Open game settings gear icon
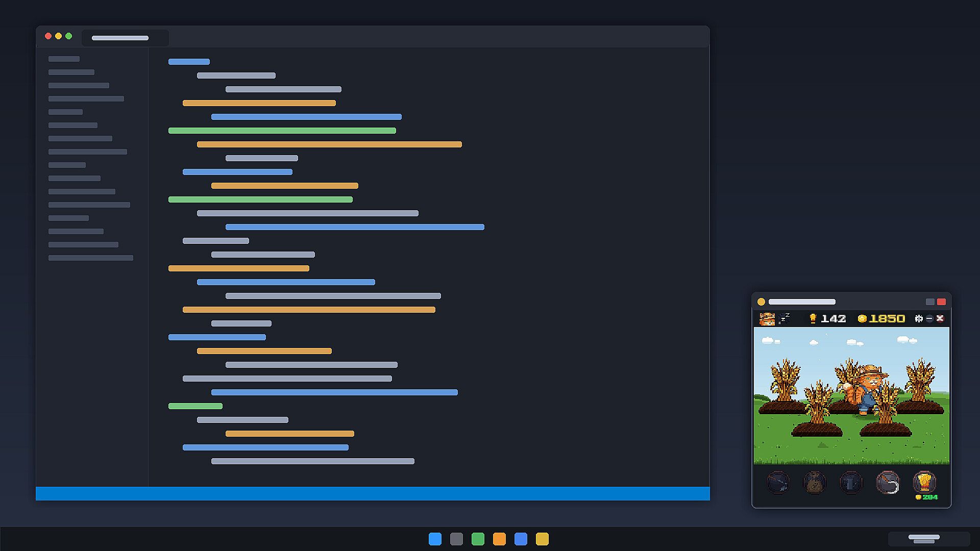 click(919, 318)
